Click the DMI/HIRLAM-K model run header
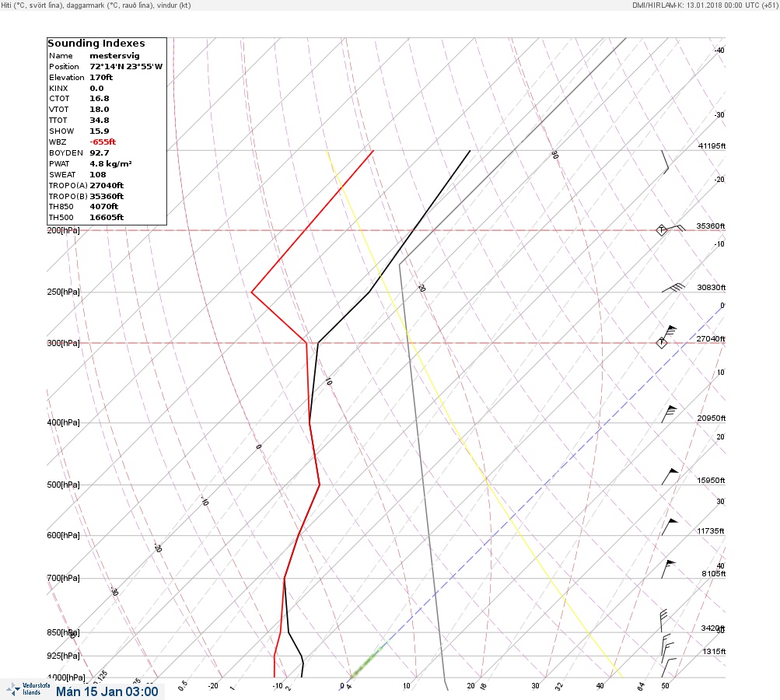This screenshot has width=780, height=700. point(705,5)
